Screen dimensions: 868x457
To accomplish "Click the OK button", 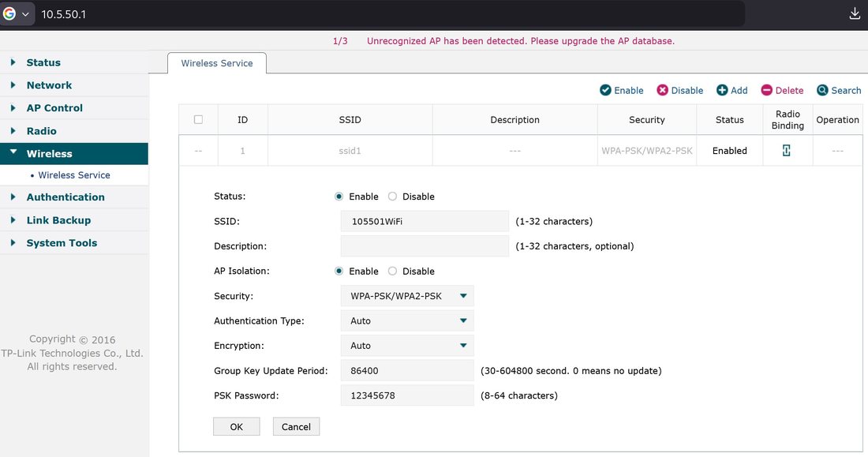I will click(237, 426).
